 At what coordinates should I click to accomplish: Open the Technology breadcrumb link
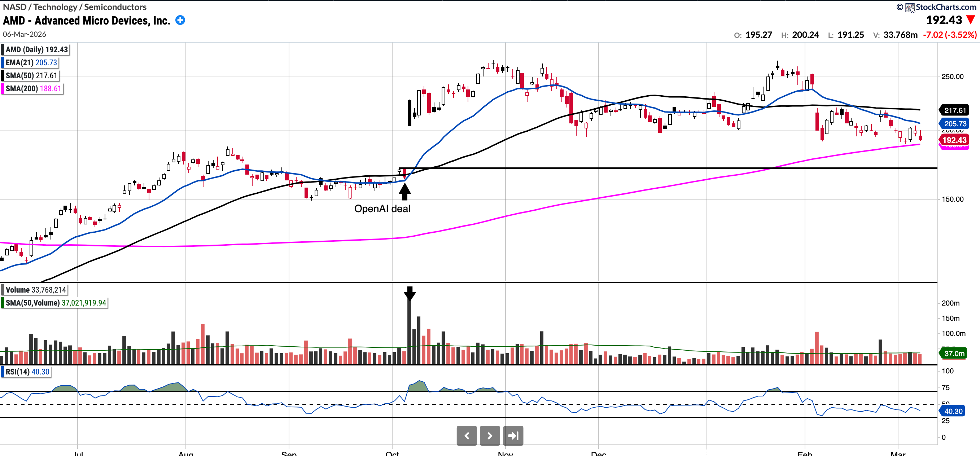(x=55, y=7)
